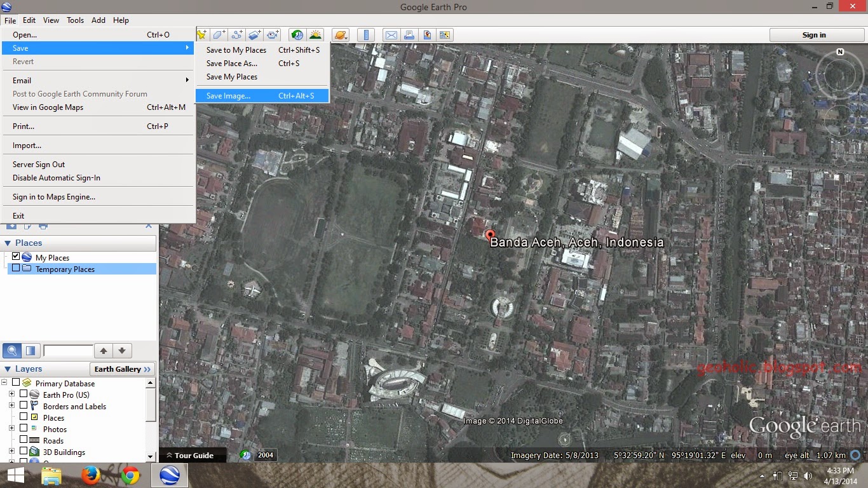
Task: Select the Add Path tool
Action: click(x=236, y=34)
